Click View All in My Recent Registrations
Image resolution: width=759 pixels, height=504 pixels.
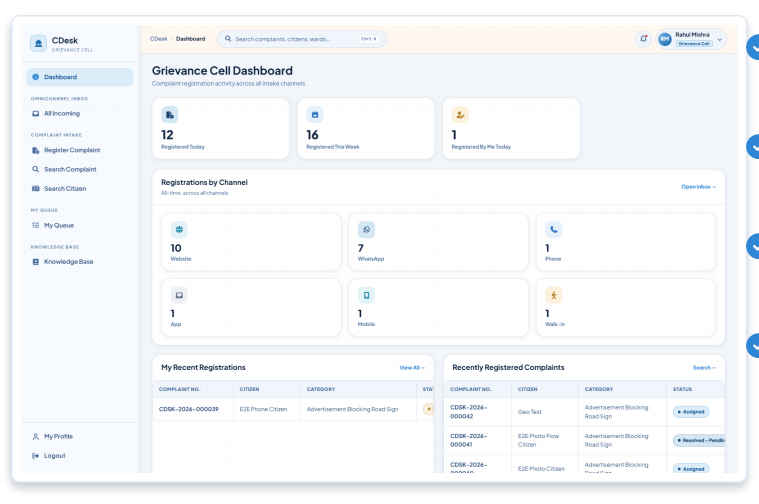412,368
